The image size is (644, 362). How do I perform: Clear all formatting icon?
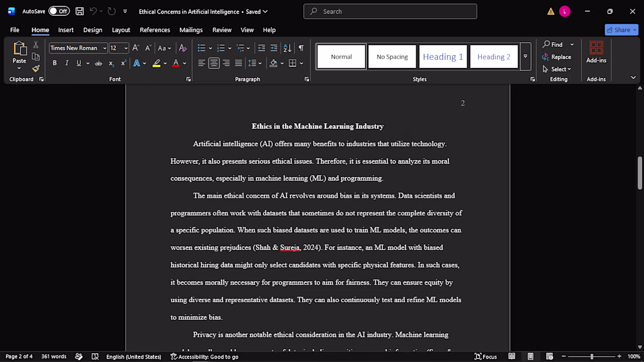click(183, 48)
